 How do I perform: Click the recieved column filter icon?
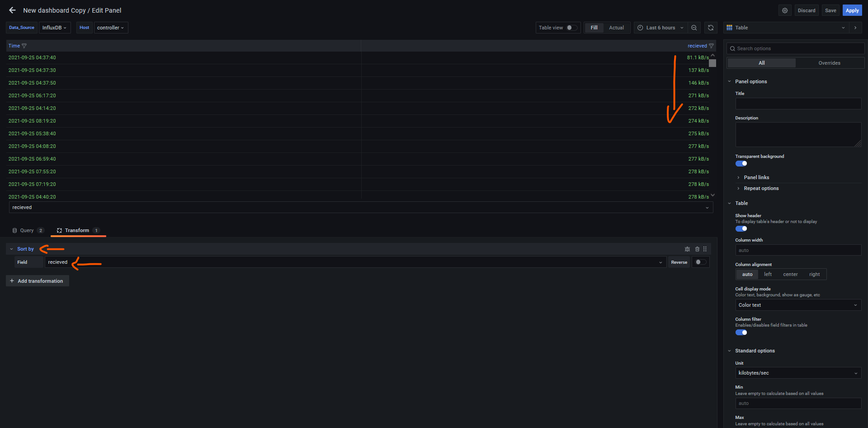point(711,46)
